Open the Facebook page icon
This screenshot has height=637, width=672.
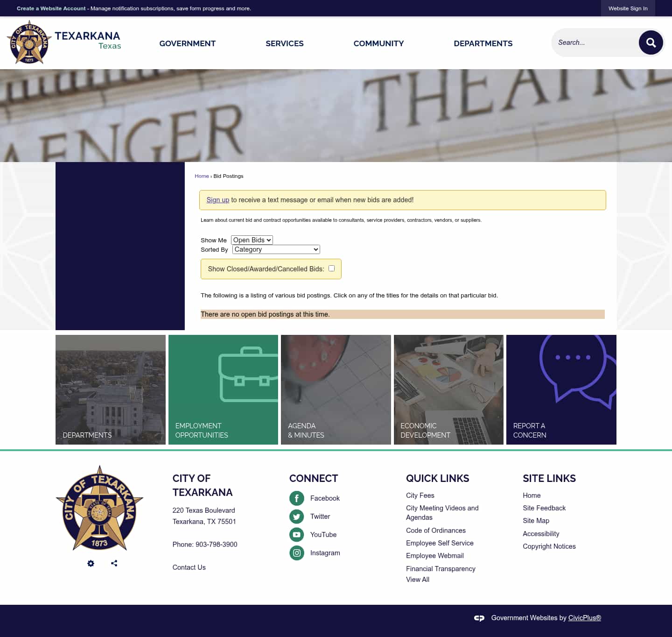coord(297,498)
